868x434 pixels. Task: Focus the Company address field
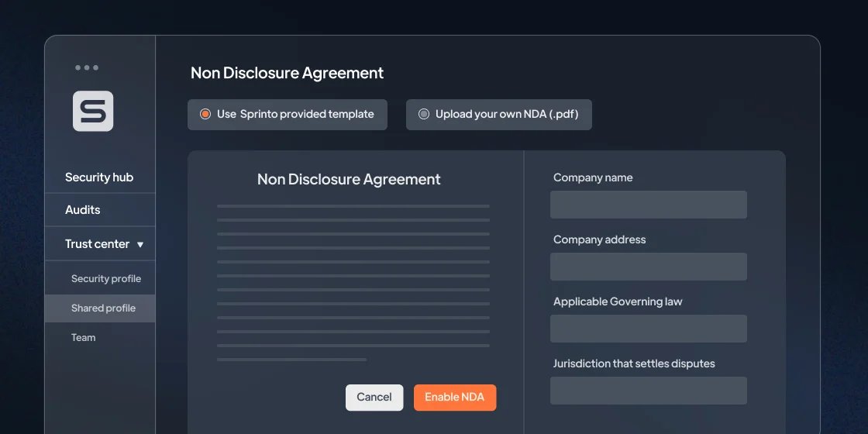click(648, 267)
